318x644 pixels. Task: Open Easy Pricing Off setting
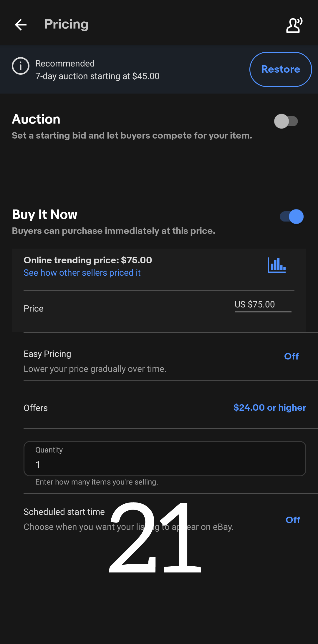[291, 356]
